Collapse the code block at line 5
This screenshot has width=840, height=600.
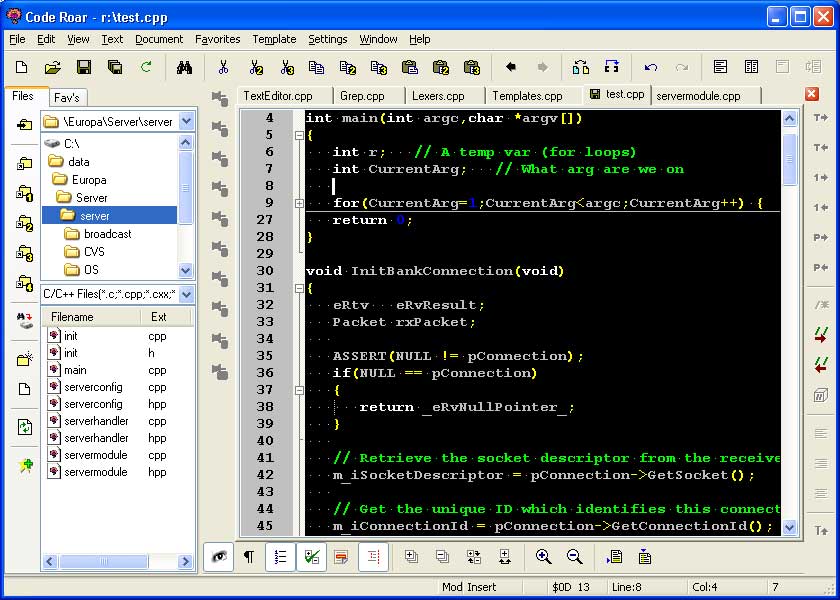coord(299,136)
